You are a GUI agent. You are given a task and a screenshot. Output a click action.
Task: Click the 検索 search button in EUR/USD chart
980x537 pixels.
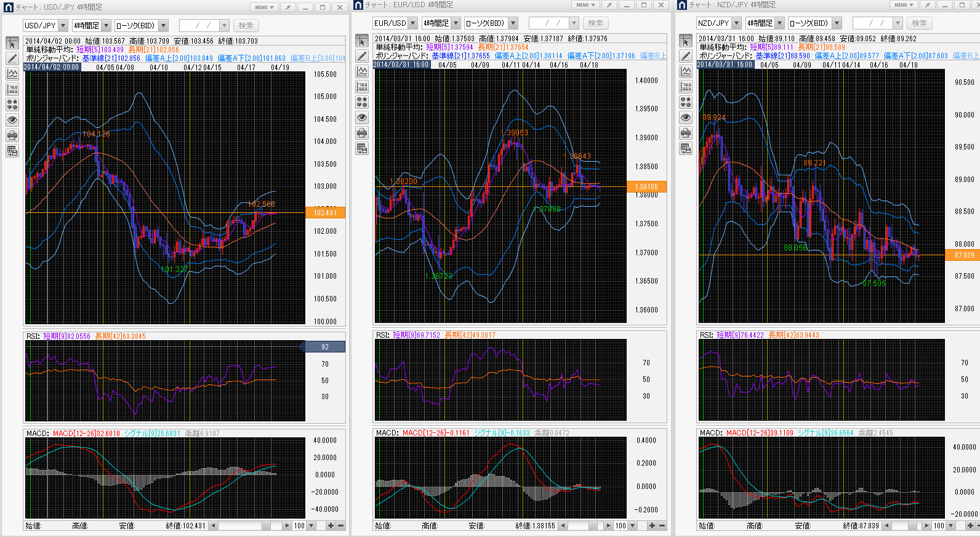(x=595, y=23)
